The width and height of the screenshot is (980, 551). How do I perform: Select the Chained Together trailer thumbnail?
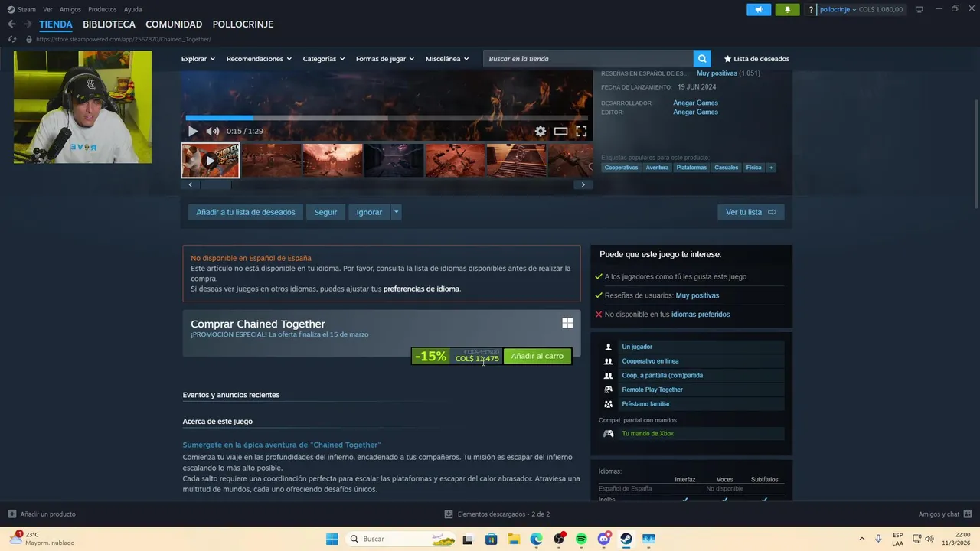coord(210,161)
